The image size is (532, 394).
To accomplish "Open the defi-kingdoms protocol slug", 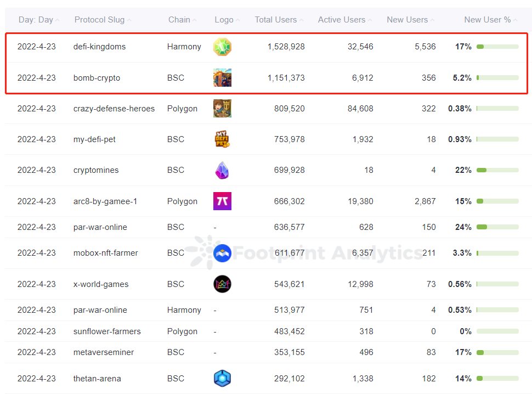I will click(99, 47).
